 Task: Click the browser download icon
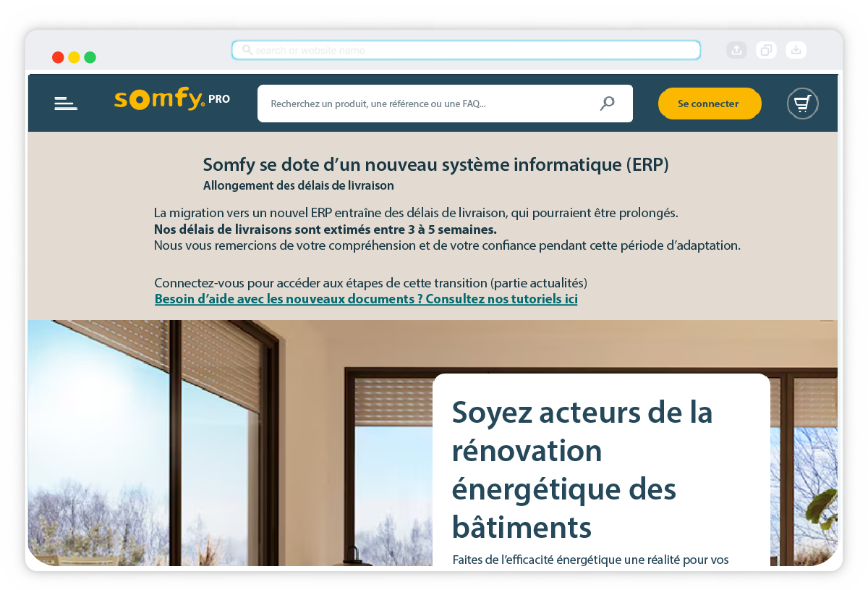point(796,49)
